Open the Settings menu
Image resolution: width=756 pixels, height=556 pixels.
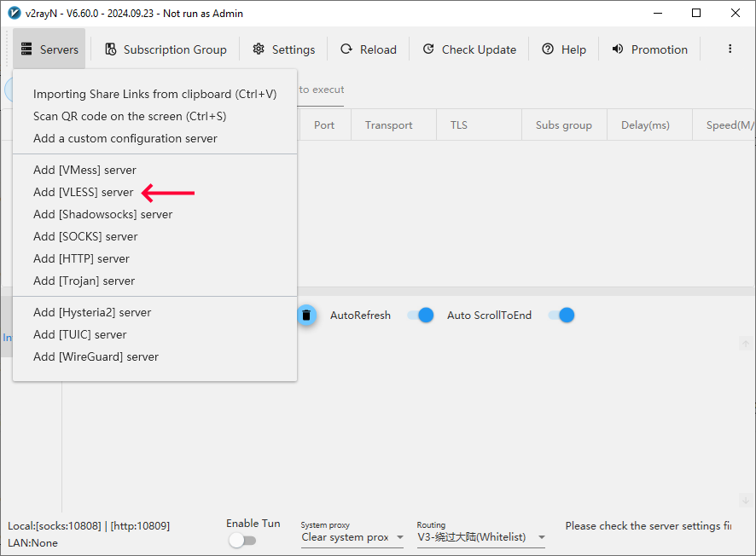point(284,49)
